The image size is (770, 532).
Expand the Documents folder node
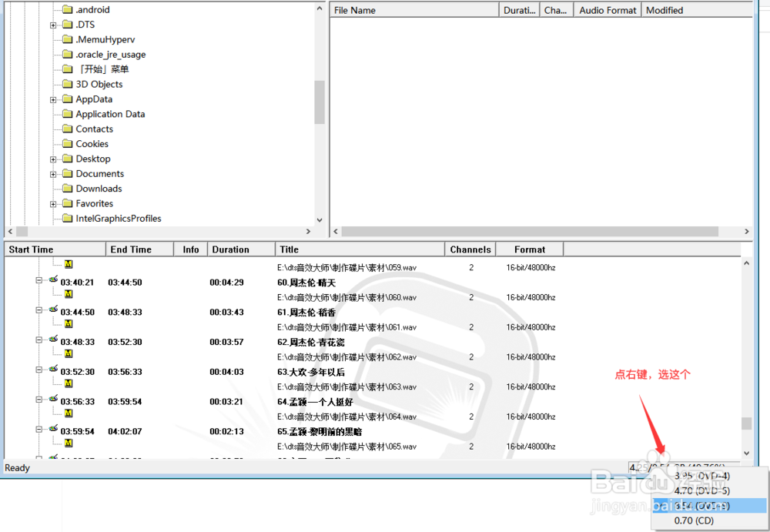(53, 175)
